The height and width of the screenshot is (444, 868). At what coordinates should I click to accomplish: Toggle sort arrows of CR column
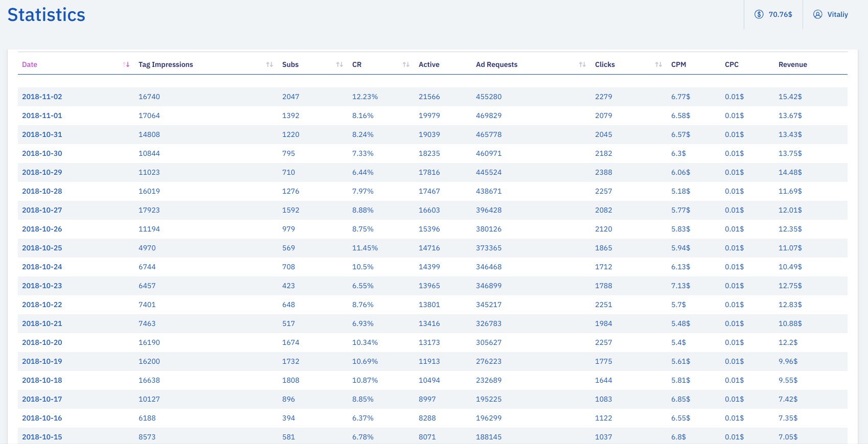(x=406, y=64)
